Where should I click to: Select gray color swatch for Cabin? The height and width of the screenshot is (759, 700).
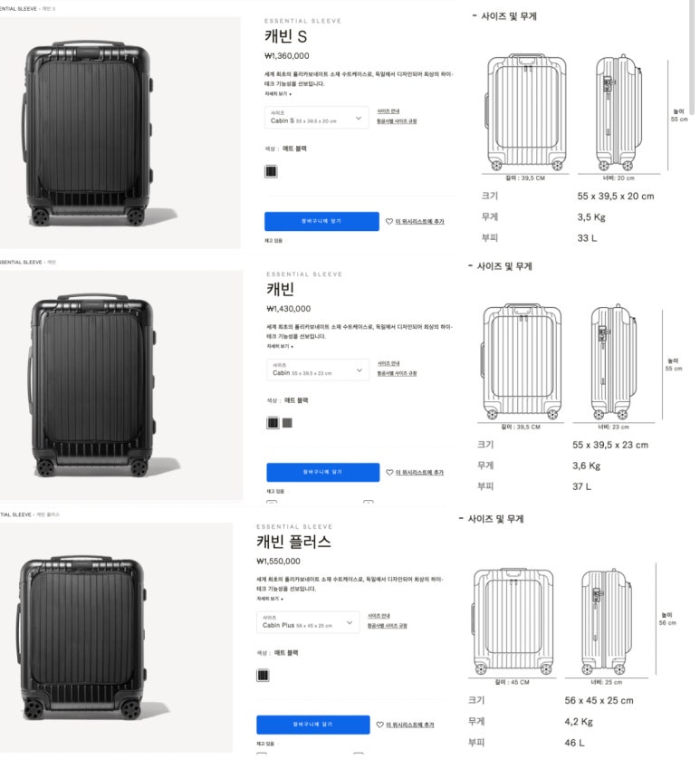coord(289,425)
